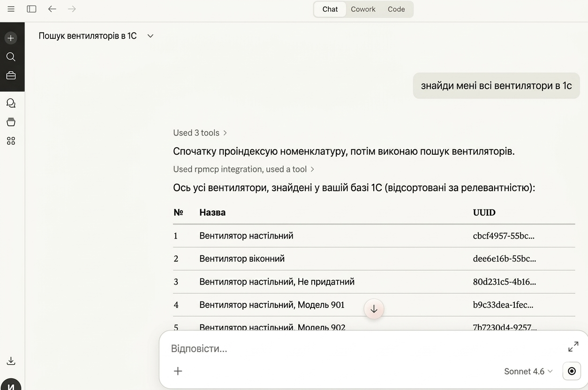Image resolution: width=588 pixels, height=390 pixels.
Task: Toggle the sidebar panel icon
Action: click(x=31, y=9)
